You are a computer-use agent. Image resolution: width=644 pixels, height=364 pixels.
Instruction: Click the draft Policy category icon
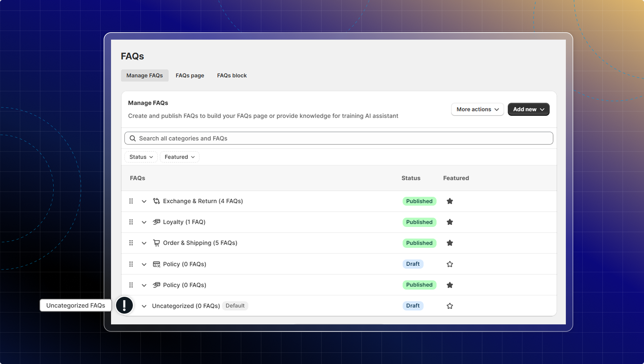(x=156, y=264)
